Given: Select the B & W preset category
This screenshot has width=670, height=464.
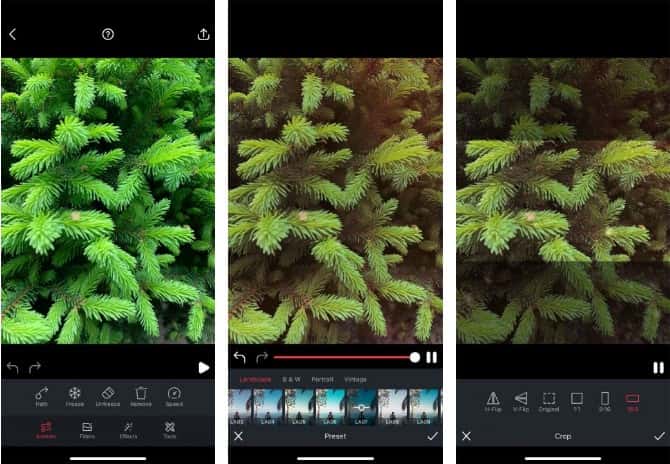Looking at the screenshot, I should [291, 379].
